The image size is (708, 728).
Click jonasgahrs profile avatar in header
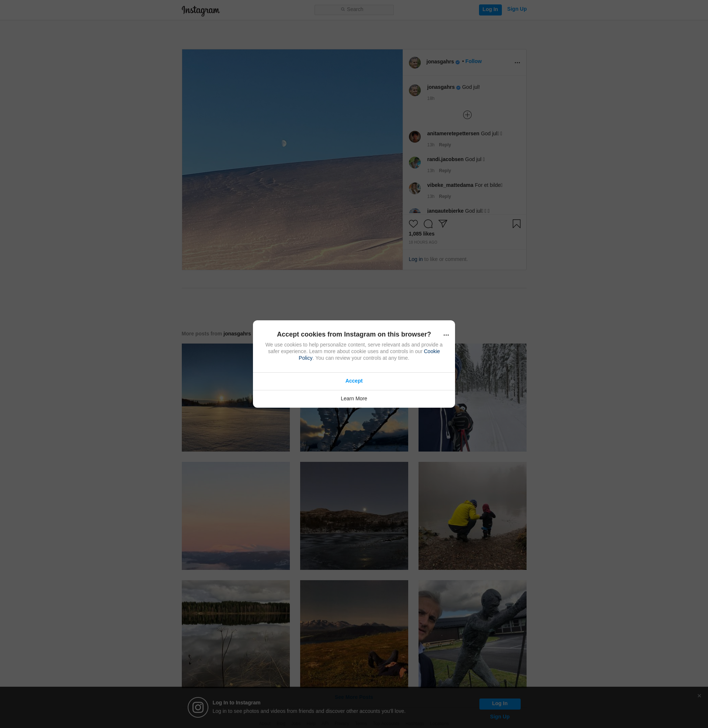point(414,62)
